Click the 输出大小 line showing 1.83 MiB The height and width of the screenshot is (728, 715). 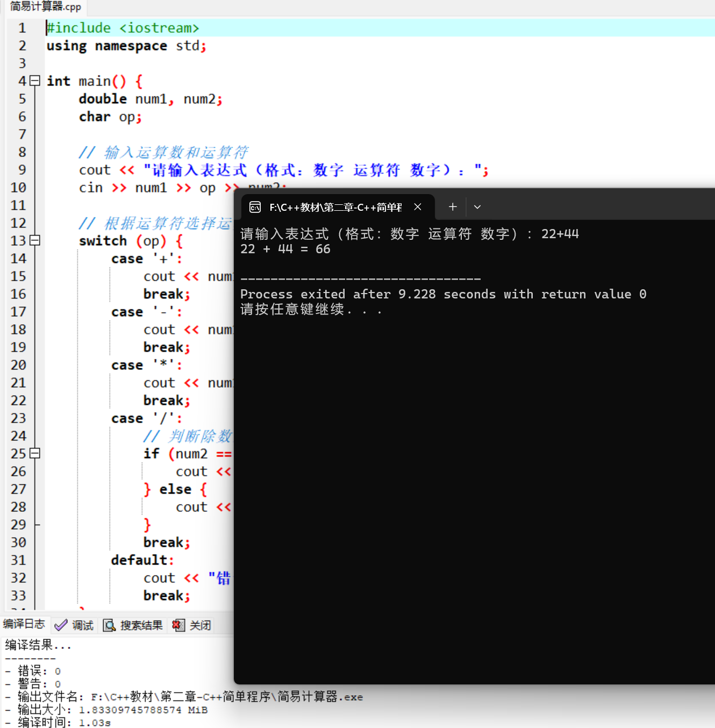pos(106,710)
